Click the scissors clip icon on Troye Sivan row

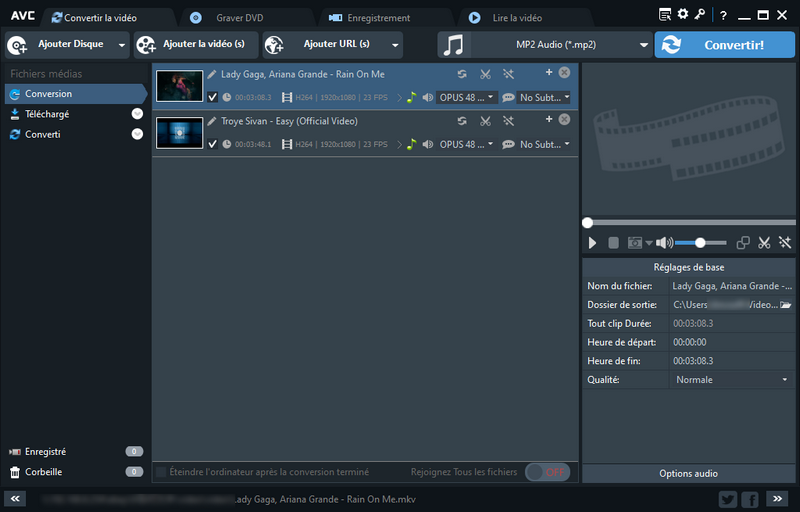coord(485,121)
